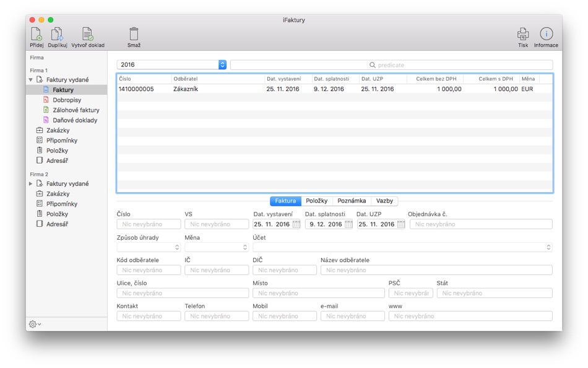Click the Mobil input field
The width and height of the screenshot is (588, 368).
[x=284, y=316]
